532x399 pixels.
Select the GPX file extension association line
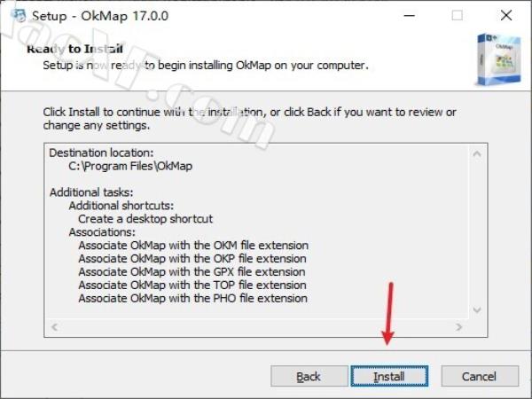tap(192, 272)
